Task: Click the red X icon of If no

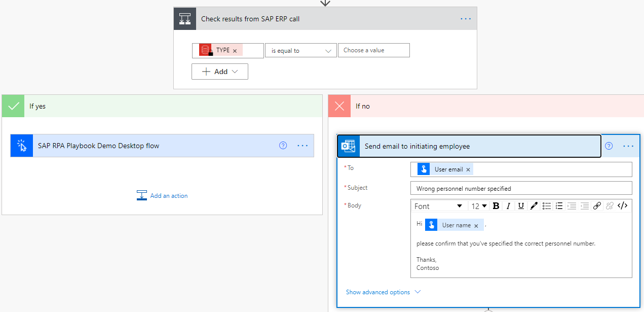Action: (339, 106)
